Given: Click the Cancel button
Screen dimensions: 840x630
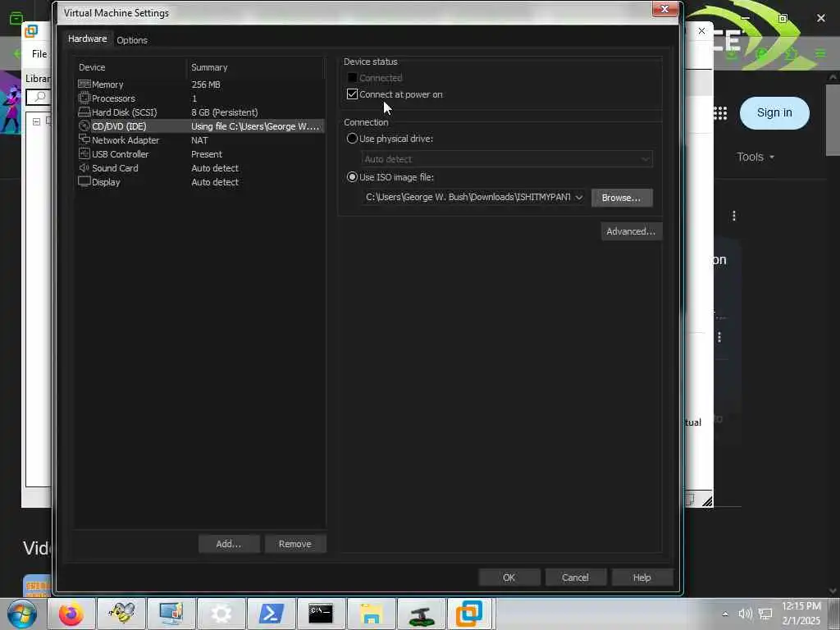Looking at the screenshot, I should (575, 577).
